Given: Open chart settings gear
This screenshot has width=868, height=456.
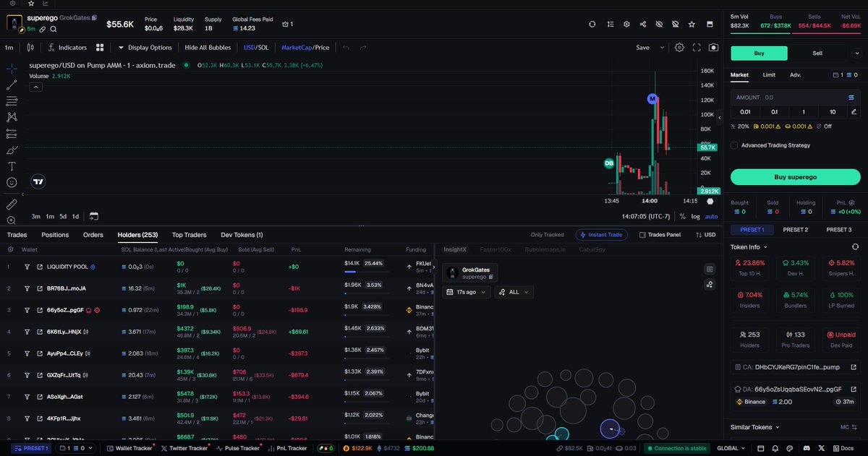Looking at the screenshot, I should tap(679, 48).
